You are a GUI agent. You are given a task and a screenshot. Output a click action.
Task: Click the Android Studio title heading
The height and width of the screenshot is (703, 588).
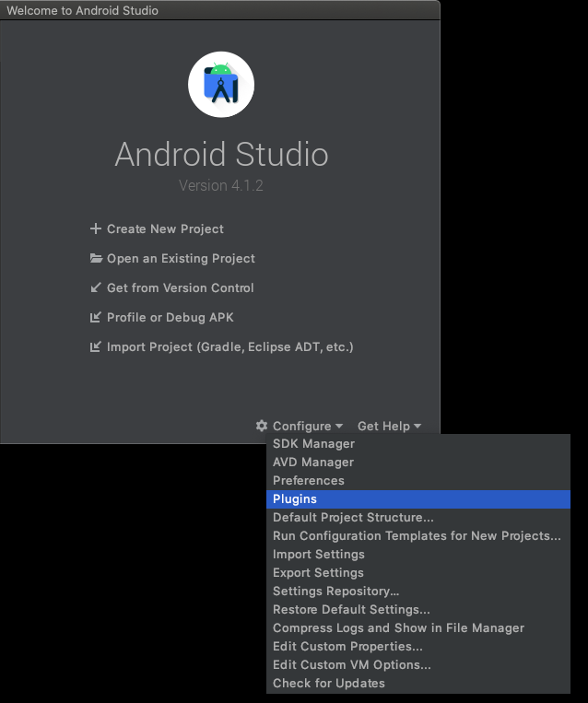pyautogui.click(x=221, y=154)
